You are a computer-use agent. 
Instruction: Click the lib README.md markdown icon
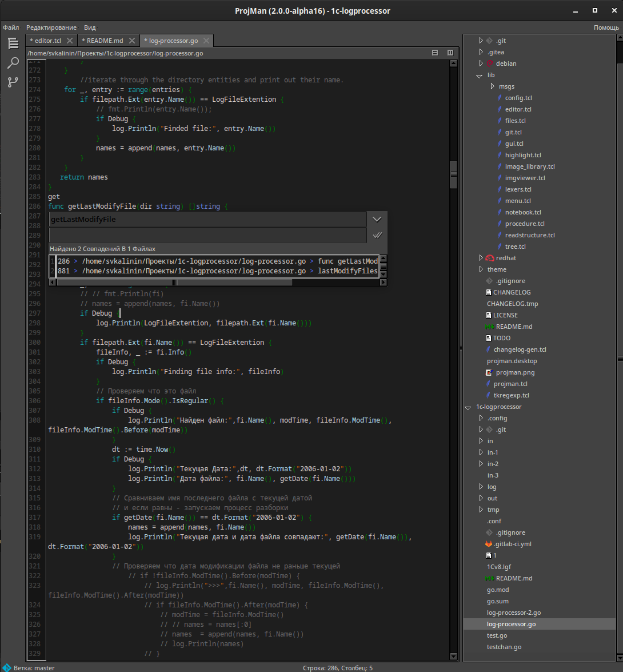490,327
